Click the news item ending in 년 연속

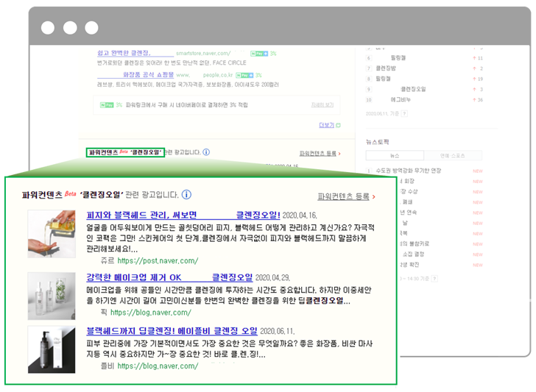(408, 213)
